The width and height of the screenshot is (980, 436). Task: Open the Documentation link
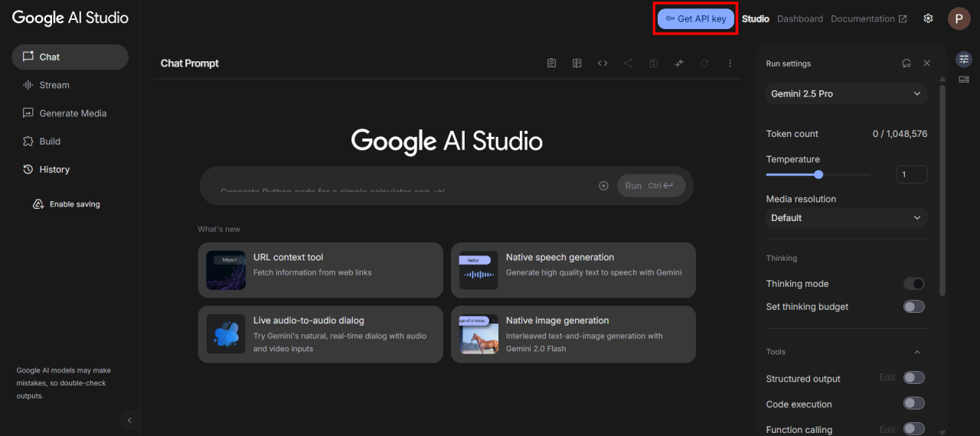coord(868,18)
